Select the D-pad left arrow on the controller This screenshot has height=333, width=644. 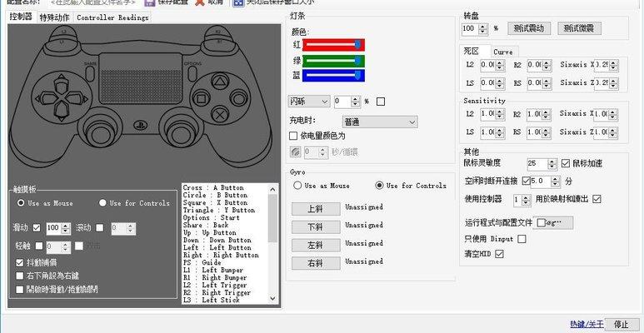46,98
